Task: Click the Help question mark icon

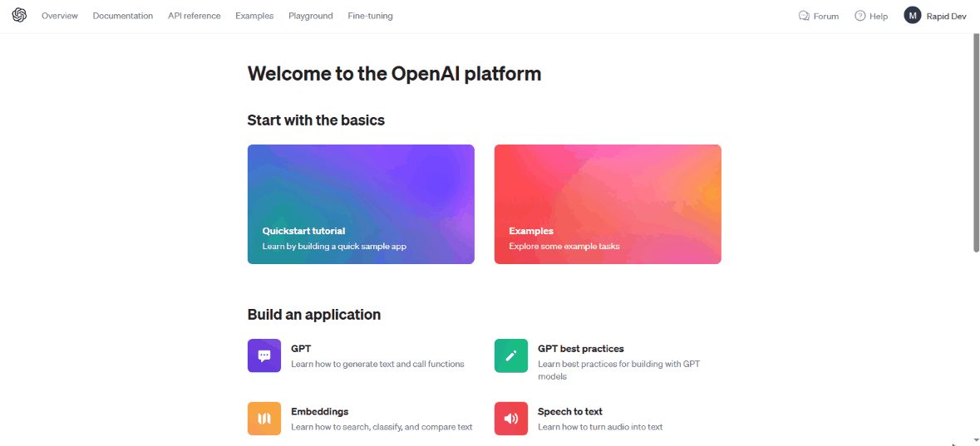Action: click(860, 17)
